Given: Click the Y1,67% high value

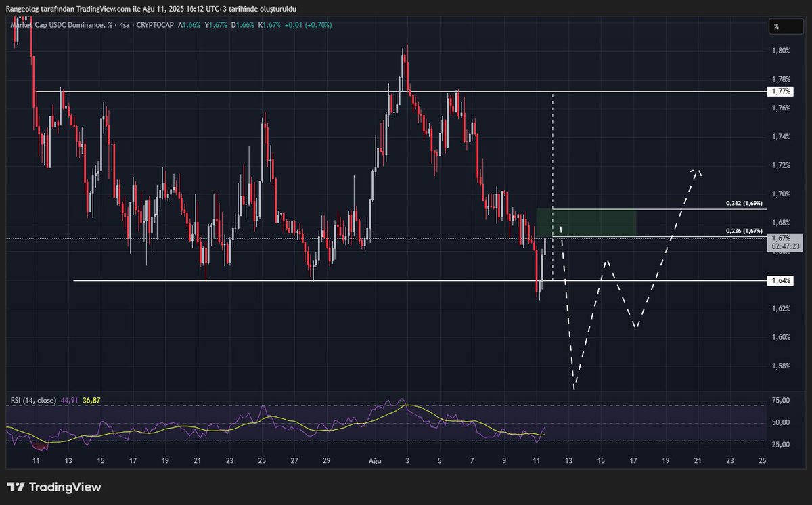Looking at the screenshot, I should 216,25.
